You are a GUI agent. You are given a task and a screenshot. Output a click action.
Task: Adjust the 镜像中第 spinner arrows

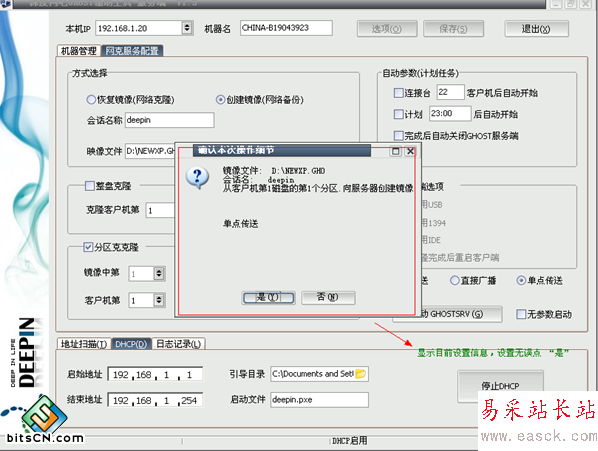click(159, 274)
